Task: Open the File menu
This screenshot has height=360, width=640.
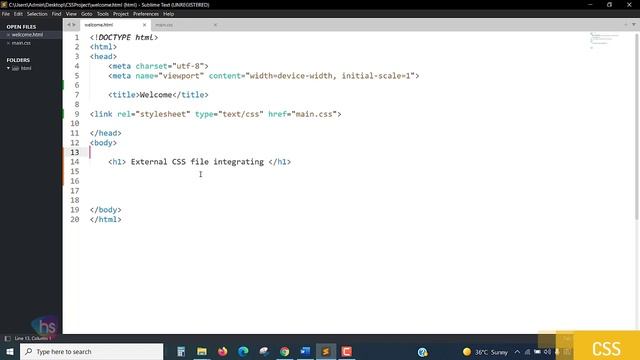Action: 6,14
